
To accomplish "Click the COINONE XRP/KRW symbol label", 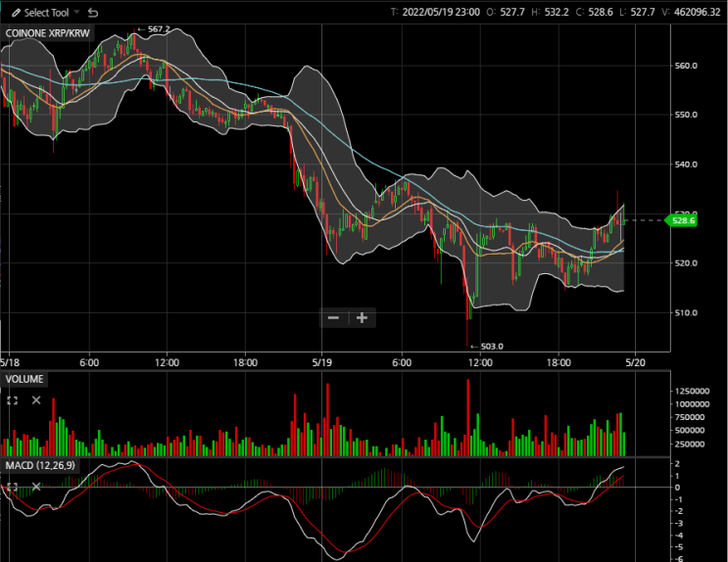I will pyautogui.click(x=47, y=33).
